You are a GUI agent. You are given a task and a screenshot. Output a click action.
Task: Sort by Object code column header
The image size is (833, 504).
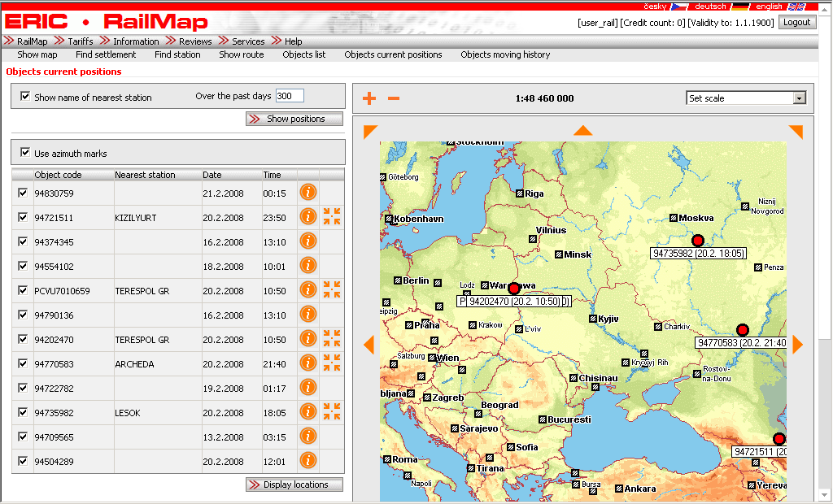tap(58, 175)
